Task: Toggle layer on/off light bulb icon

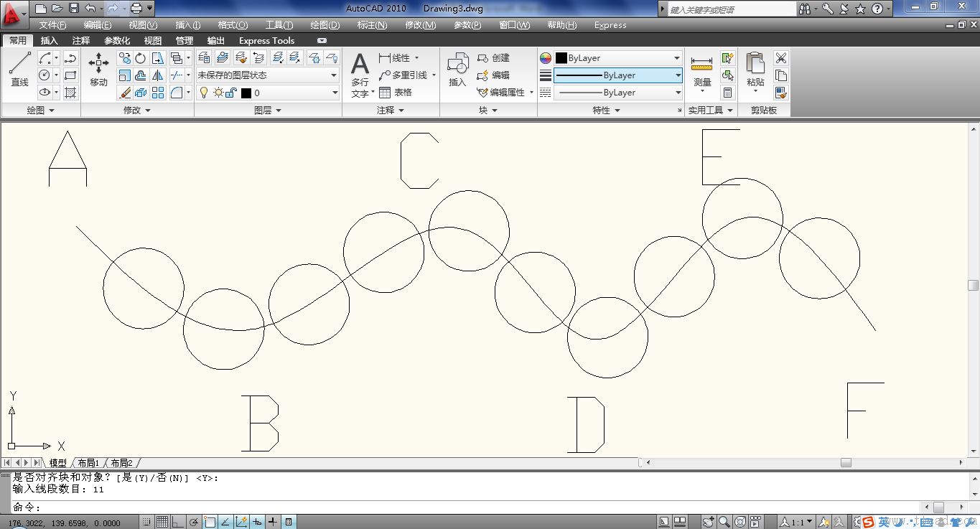Action: [x=204, y=93]
